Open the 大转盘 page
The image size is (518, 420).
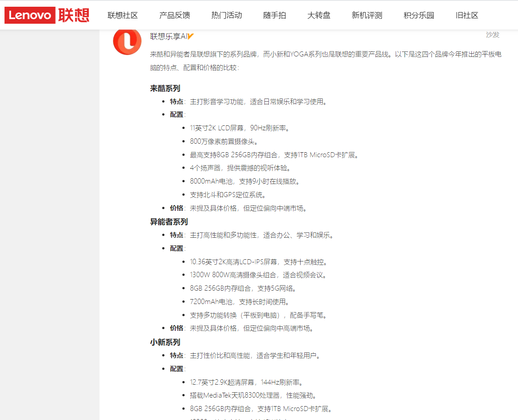319,15
